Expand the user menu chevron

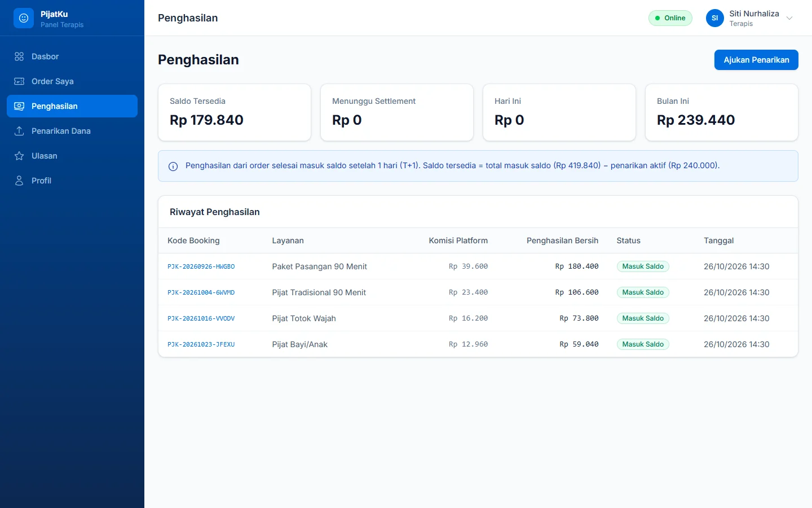[x=789, y=18]
